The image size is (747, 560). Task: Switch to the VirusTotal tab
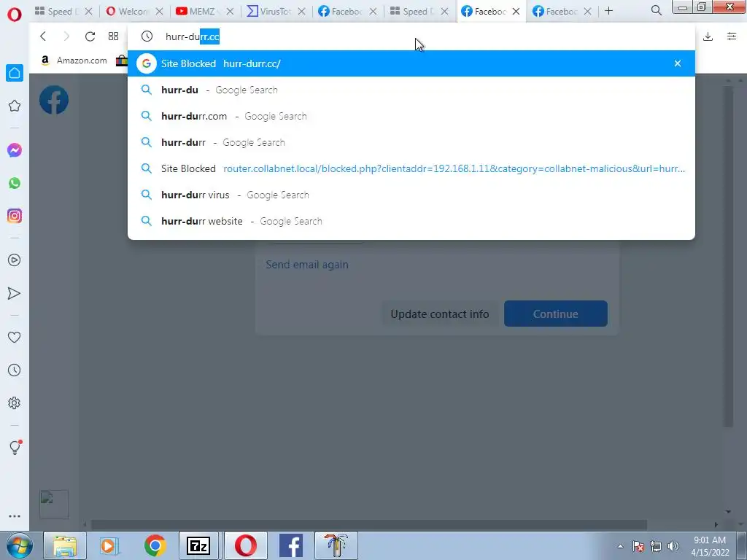click(276, 11)
